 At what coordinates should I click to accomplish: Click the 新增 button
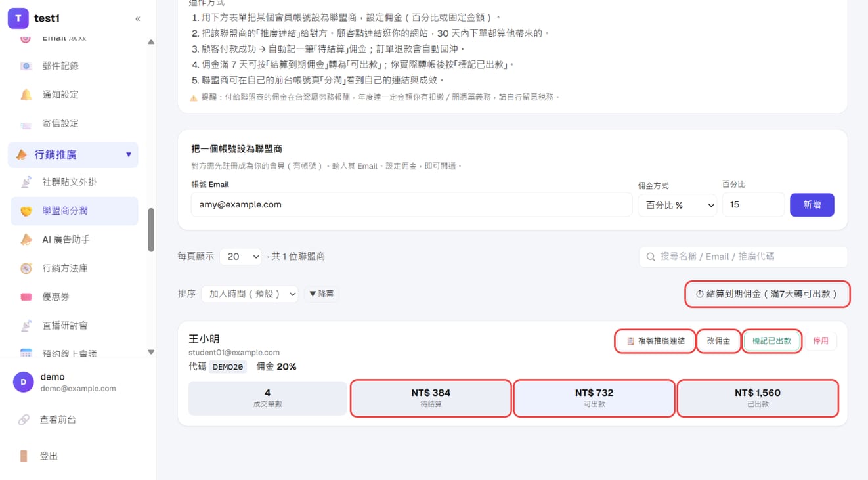(812, 205)
